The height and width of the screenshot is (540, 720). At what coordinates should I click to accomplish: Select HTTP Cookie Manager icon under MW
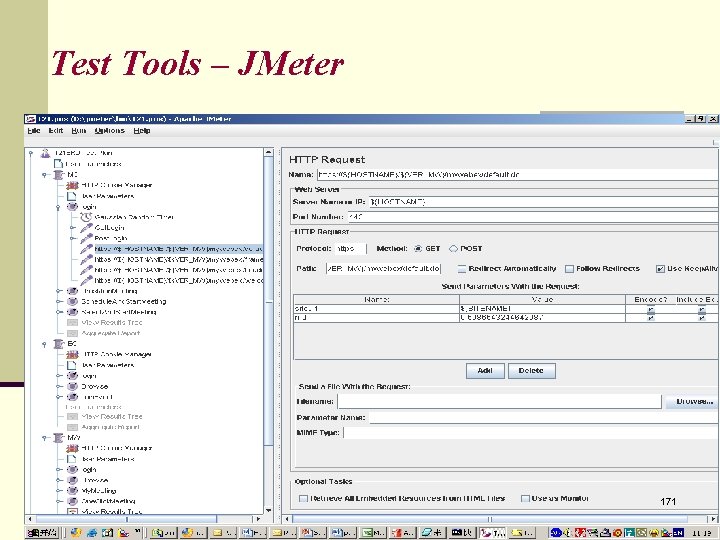pyautogui.click(x=72, y=448)
